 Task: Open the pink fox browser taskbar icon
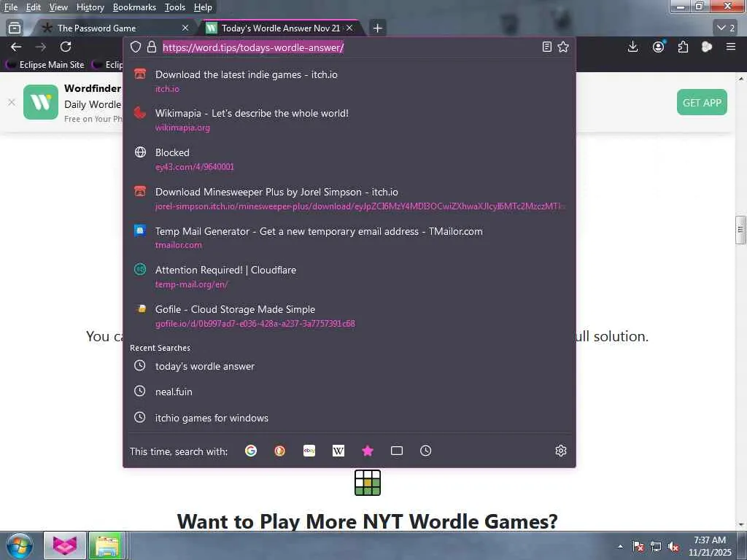pyautogui.click(x=65, y=545)
